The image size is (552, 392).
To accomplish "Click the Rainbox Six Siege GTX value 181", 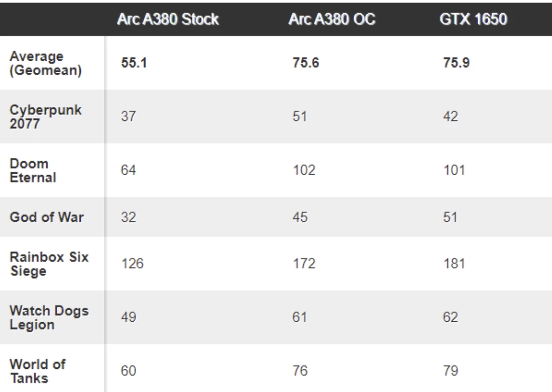I will tap(455, 264).
